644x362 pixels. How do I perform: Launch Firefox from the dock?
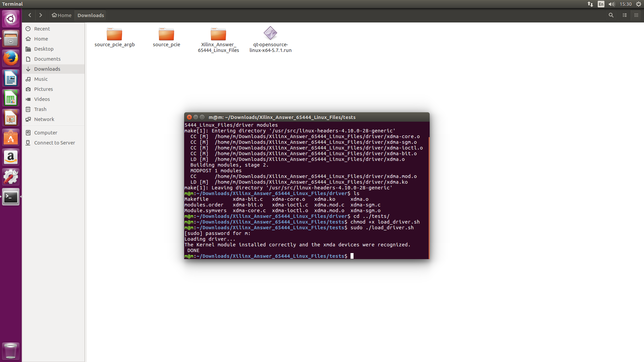(x=11, y=58)
